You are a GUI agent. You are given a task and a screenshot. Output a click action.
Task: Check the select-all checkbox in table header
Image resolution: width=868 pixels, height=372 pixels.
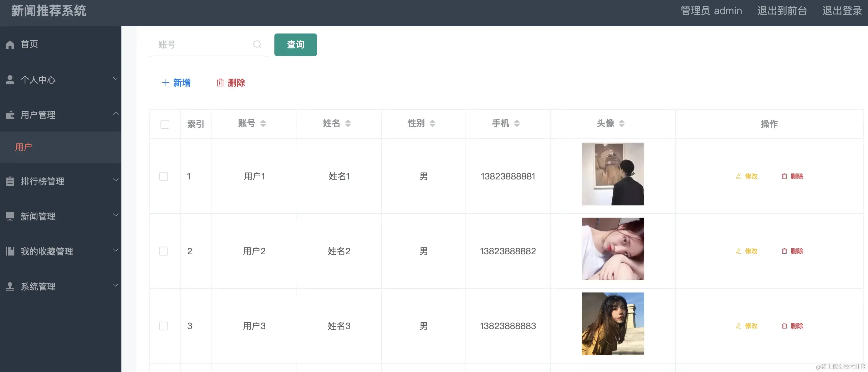pos(165,124)
